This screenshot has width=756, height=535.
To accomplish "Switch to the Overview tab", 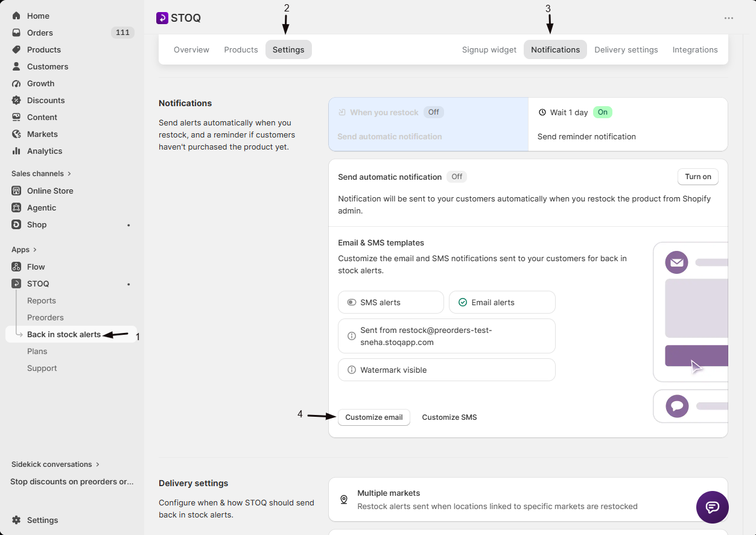I will click(191, 49).
